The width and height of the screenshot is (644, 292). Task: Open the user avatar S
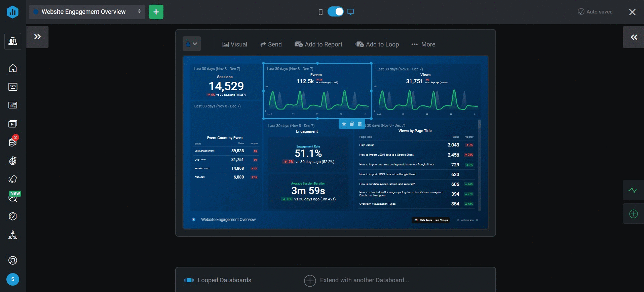(13, 279)
